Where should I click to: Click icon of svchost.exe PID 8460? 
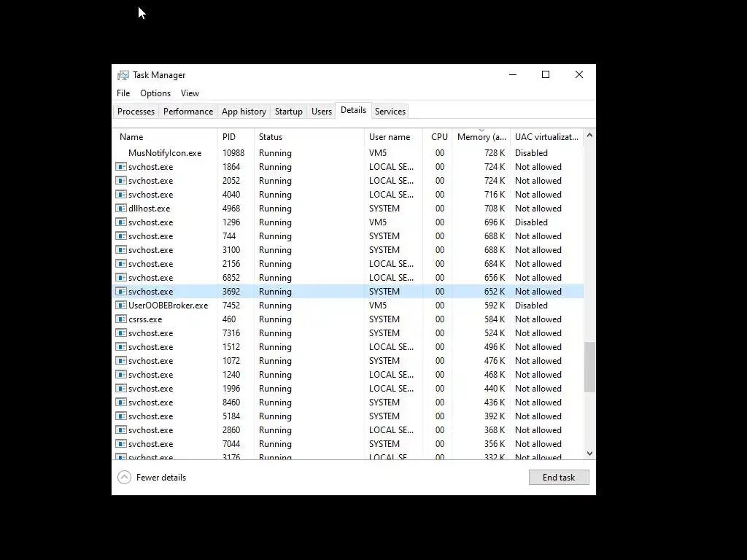(121, 402)
